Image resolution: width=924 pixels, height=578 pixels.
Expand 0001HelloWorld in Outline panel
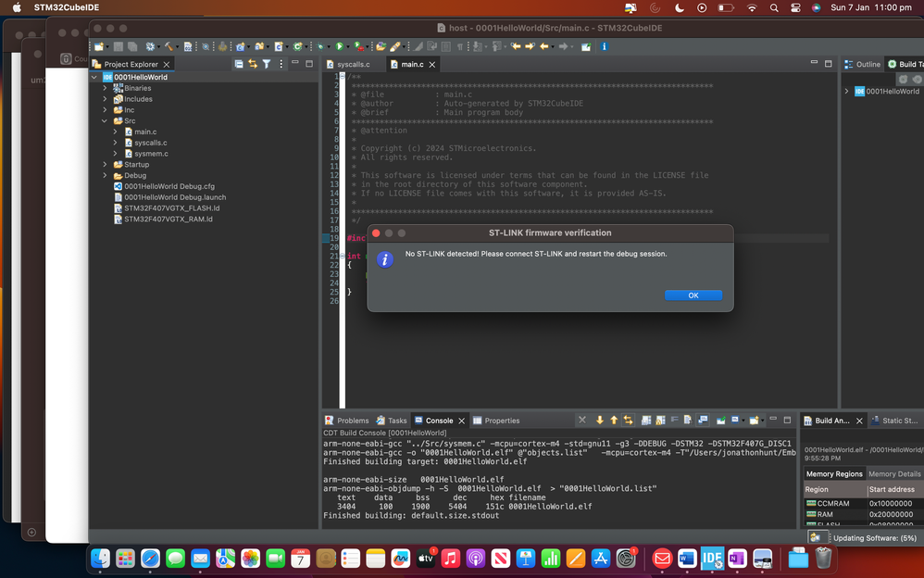[847, 92]
